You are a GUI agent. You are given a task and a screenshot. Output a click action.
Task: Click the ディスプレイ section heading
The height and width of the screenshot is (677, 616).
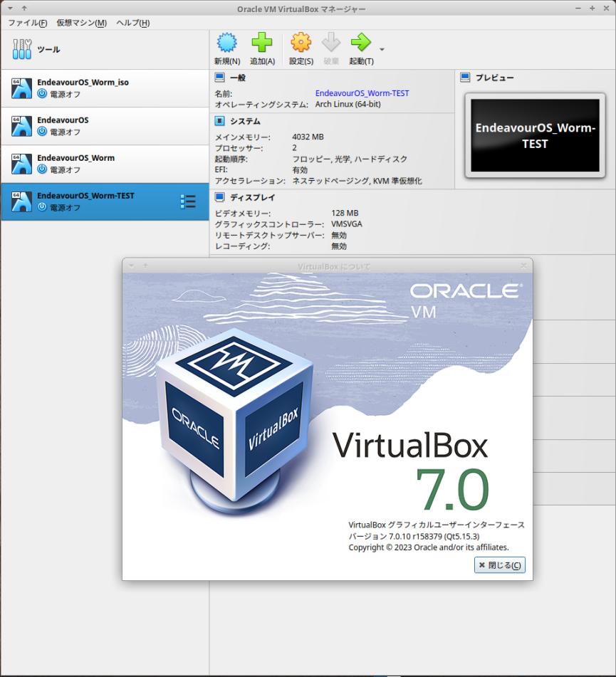[x=252, y=197]
